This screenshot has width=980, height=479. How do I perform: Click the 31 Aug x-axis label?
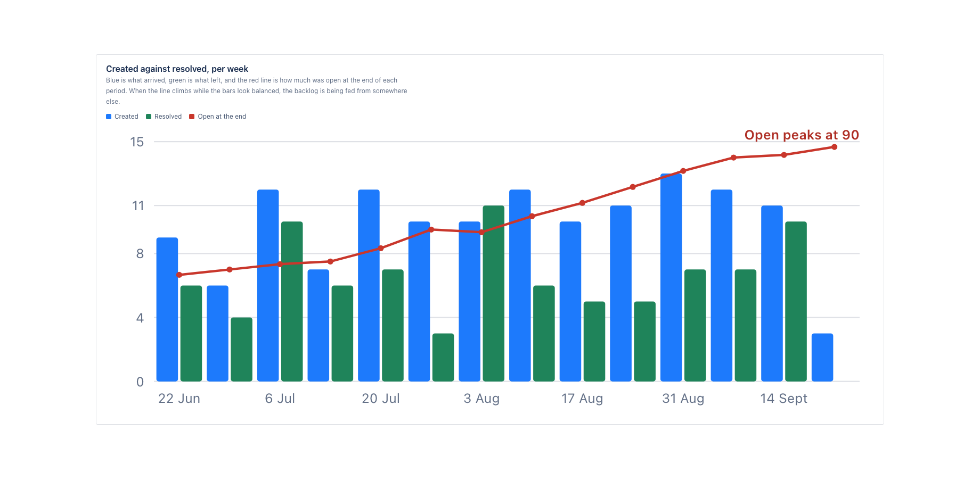point(683,399)
